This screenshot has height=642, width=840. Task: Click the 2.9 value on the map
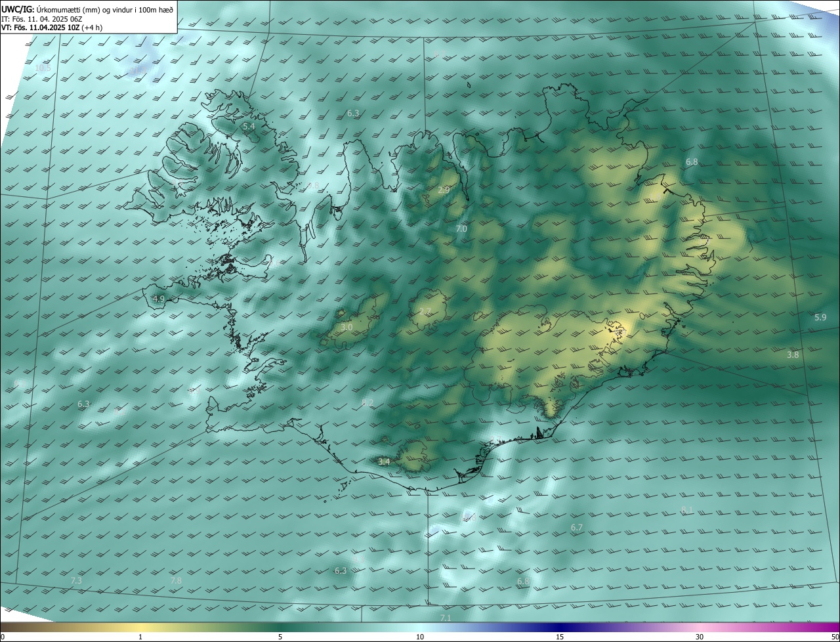click(x=444, y=190)
